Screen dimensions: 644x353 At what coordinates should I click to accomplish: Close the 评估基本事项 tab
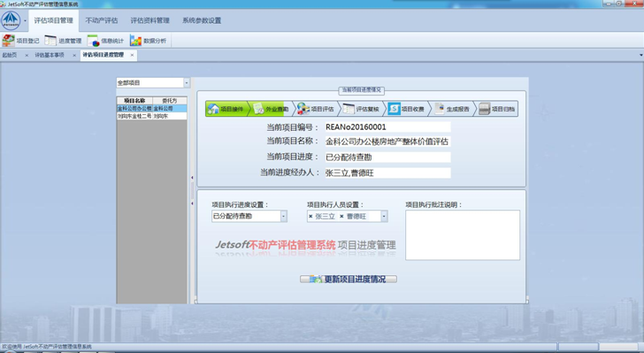tap(74, 55)
